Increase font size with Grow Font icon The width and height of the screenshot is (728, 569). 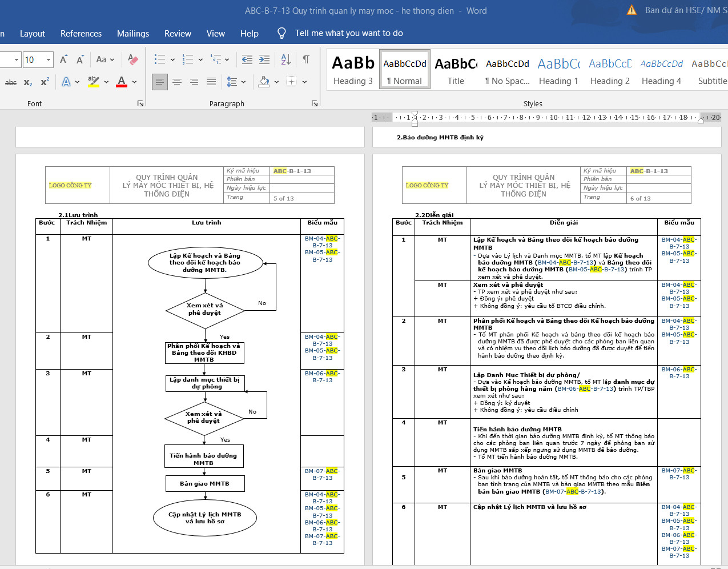tap(63, 59)
